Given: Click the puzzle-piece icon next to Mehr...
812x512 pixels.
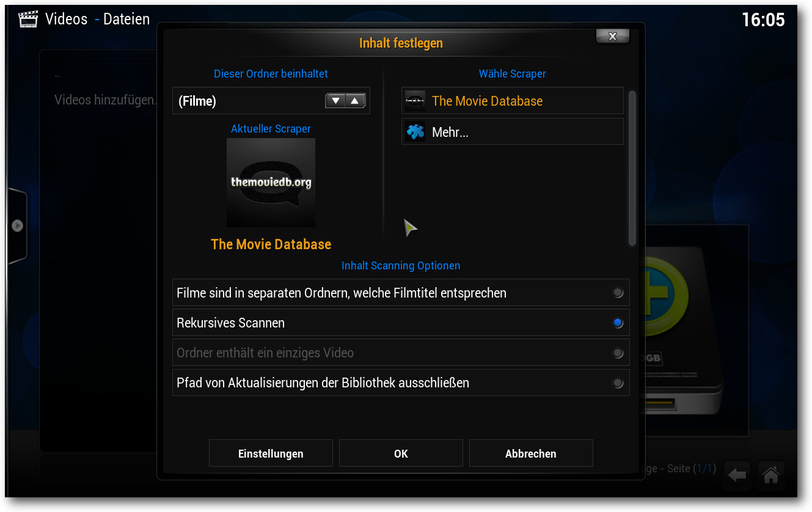Looking at the screenshot, I should [x=415, y=131].
